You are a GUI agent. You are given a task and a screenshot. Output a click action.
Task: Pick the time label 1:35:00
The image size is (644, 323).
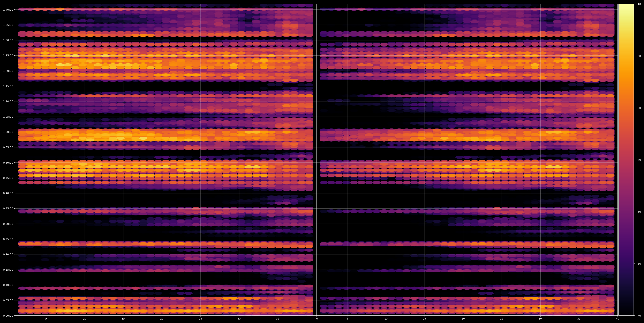click(8, 25)
